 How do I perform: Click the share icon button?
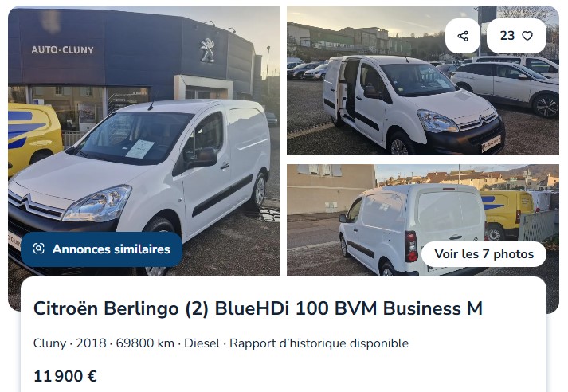click(x=463, y=36)
